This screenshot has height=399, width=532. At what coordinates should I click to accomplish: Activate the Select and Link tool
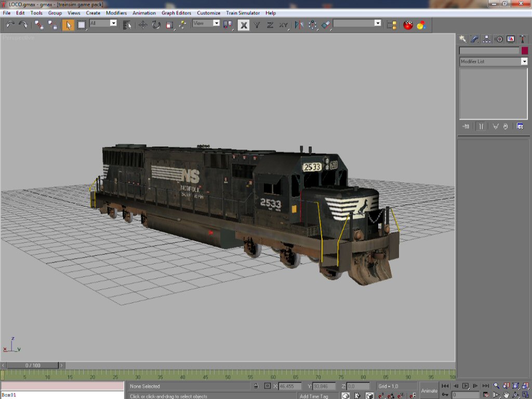39,25
